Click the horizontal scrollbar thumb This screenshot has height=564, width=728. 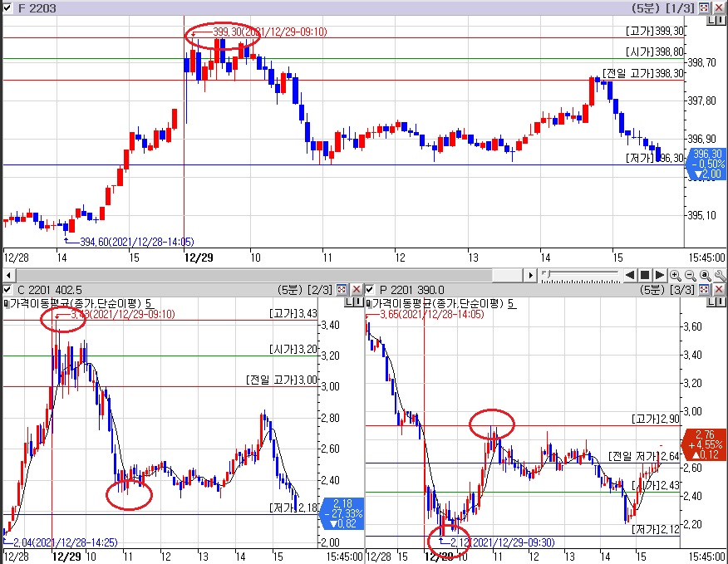coord(508,275)
